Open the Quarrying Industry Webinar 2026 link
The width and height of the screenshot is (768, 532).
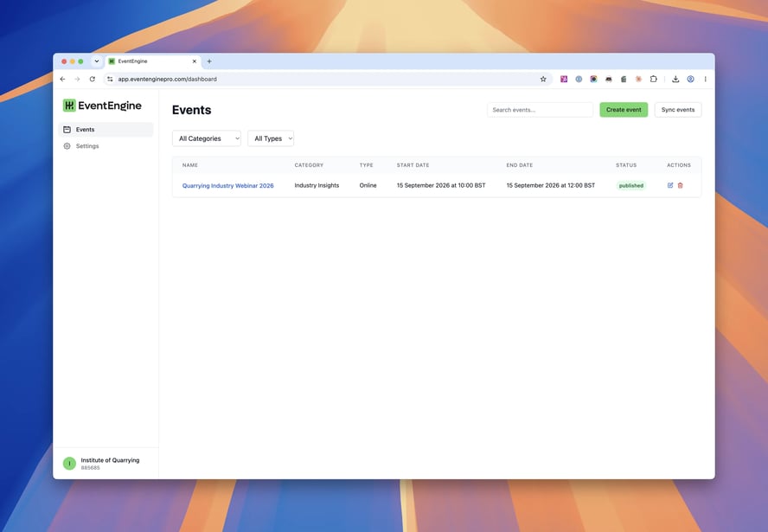pyautogui.click(x=227, y=186)
